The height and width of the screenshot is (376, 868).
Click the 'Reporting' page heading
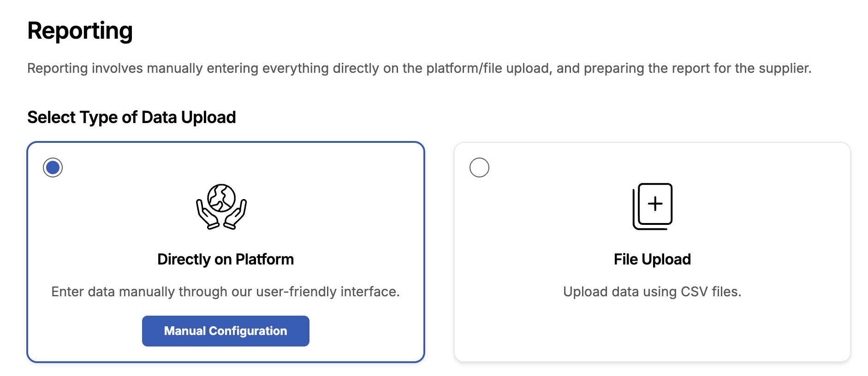tap(80, 31)
